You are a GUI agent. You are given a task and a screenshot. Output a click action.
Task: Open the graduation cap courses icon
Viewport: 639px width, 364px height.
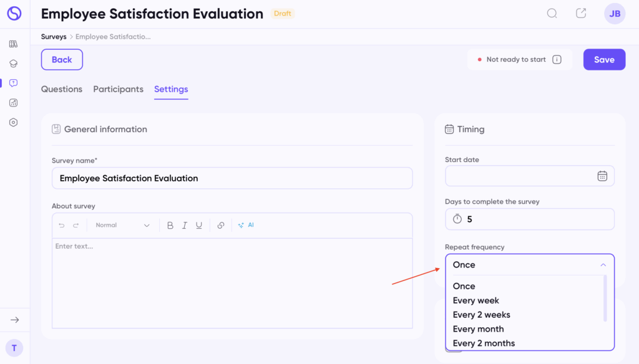click(14, 64)
